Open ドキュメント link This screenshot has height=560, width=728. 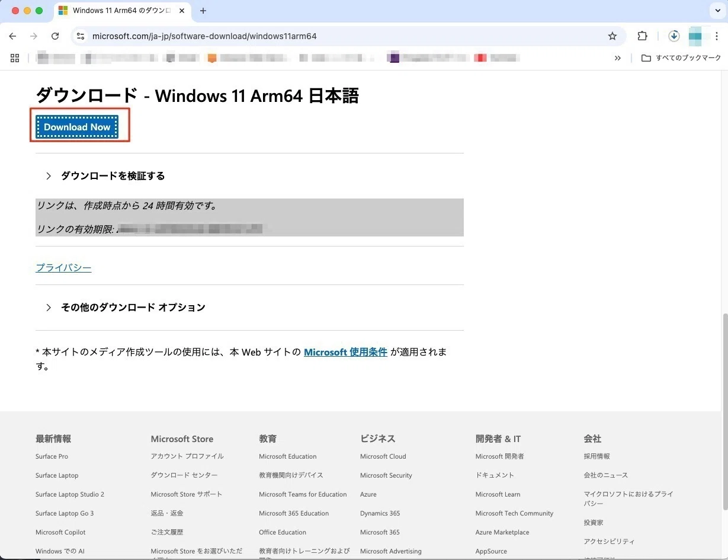[x=495, y=475]
